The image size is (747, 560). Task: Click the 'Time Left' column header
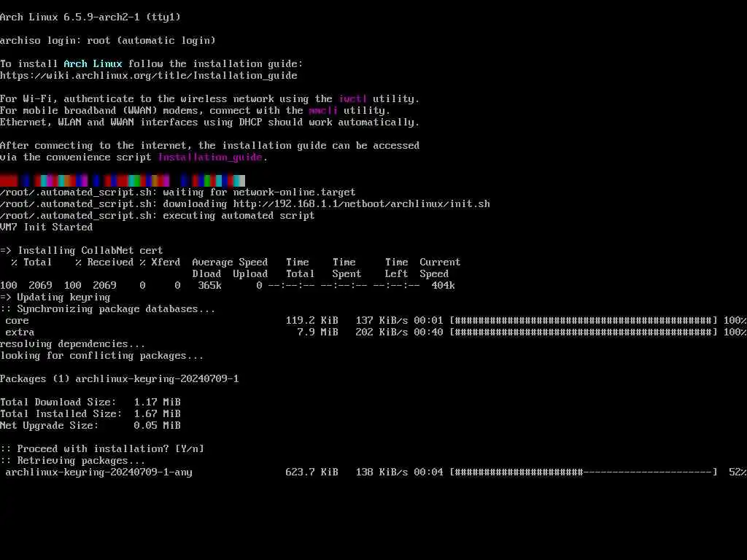396,268
